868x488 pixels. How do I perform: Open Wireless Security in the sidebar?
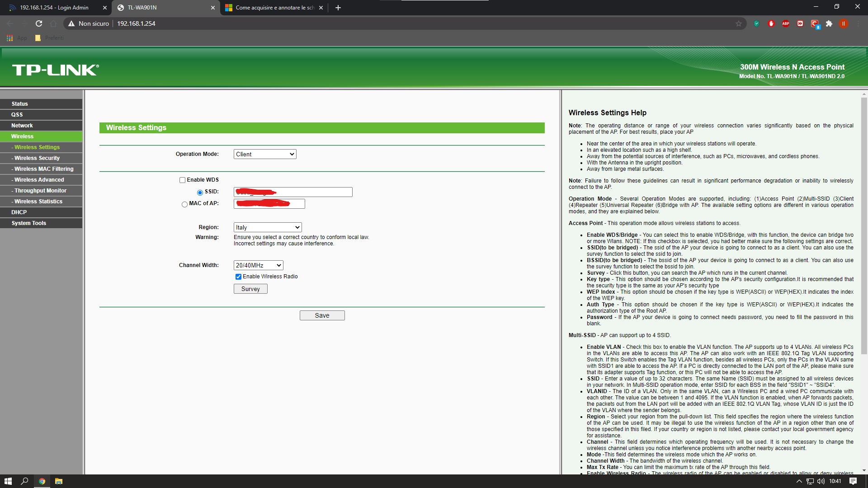[x=37, y=158]
